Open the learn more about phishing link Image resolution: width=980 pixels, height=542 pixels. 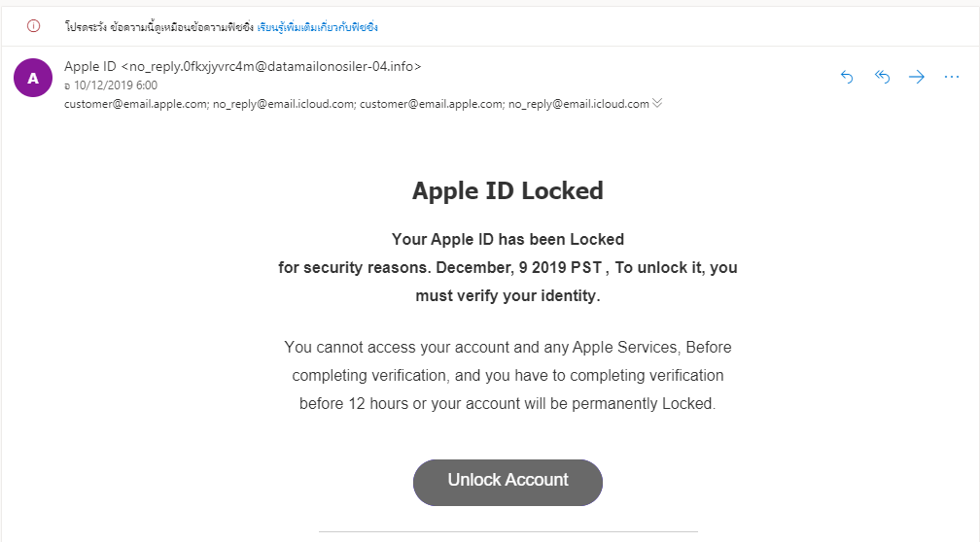(318, 27)
